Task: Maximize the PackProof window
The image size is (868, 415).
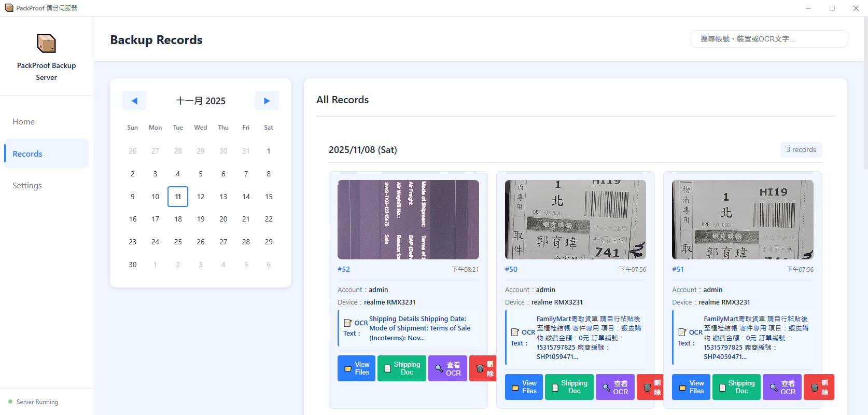Action: 832,8
